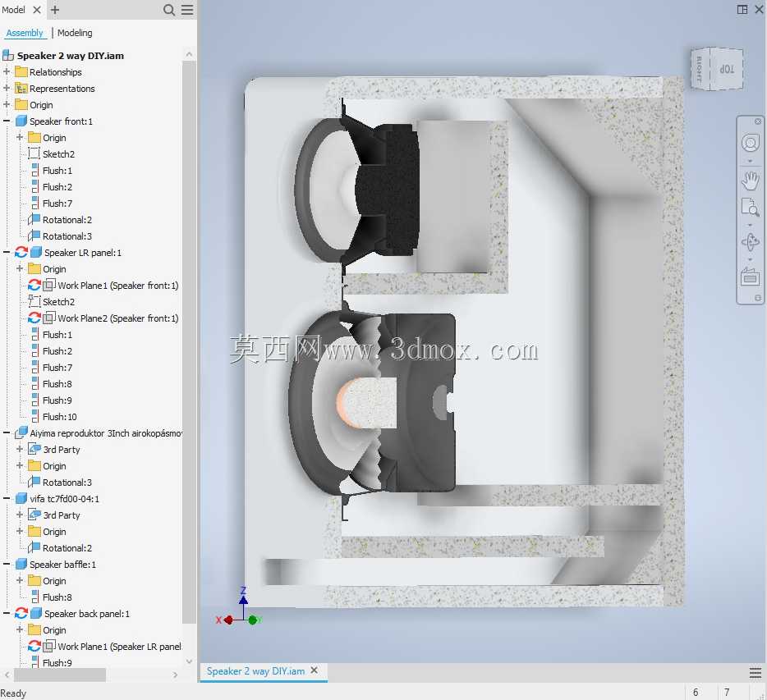Click the Sketch2 icon under Speaker LR panel:1
Screen dimensions: 767x700
pos(34,301)
